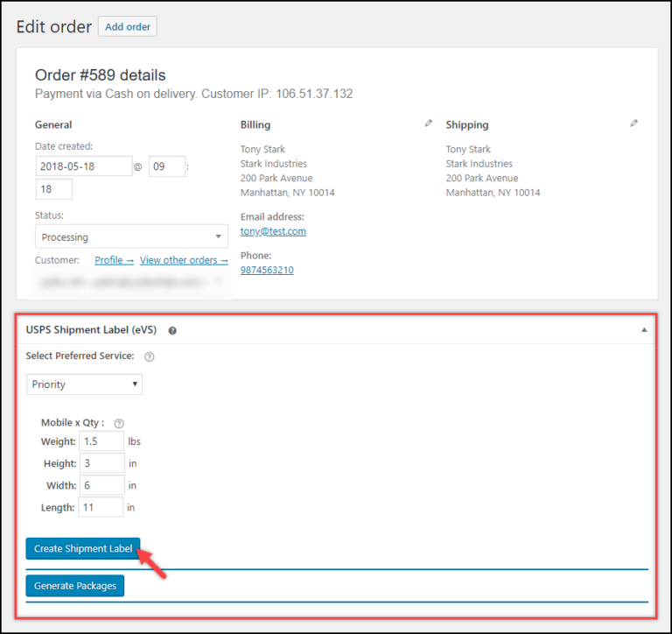Screen dimensions: 672x634
Task: Click the tony@test.com email link
Action: pyautogui.click(x=273, y=231)
